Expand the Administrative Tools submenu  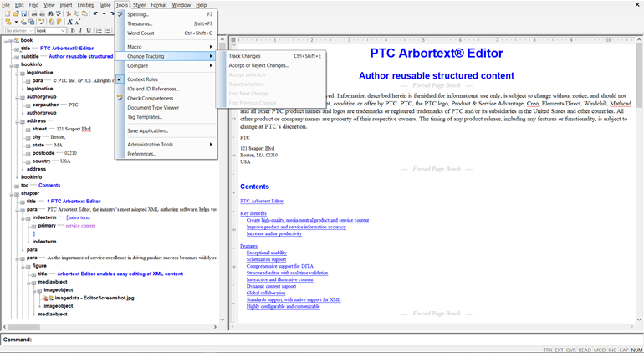tap(166, 145)
